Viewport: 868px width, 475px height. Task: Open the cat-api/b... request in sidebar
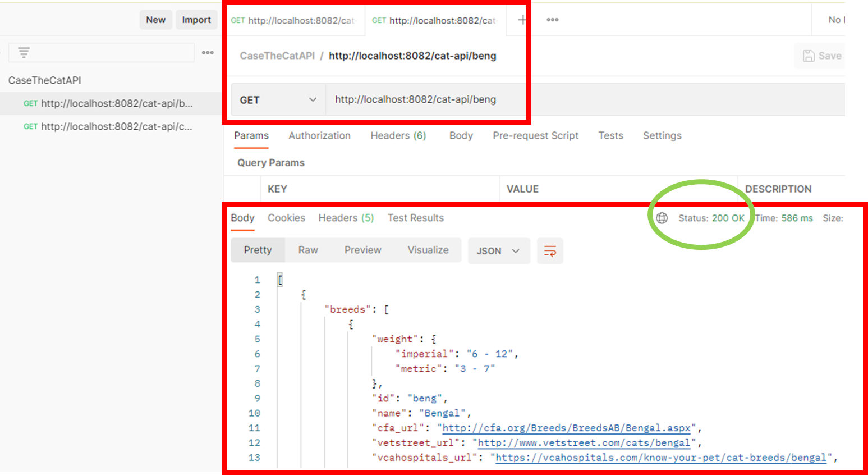[x=111, y=103]
